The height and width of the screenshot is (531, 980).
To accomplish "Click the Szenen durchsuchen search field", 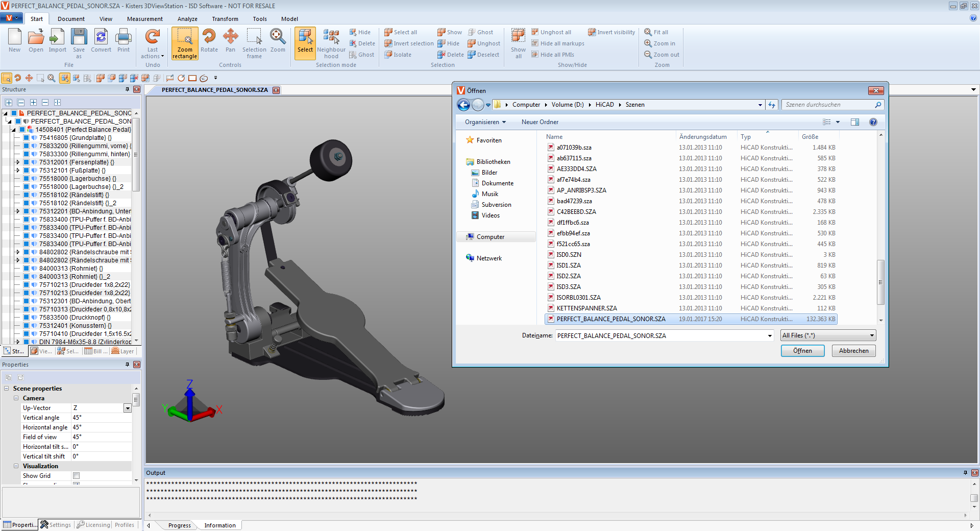I will [x=827, y=105].
